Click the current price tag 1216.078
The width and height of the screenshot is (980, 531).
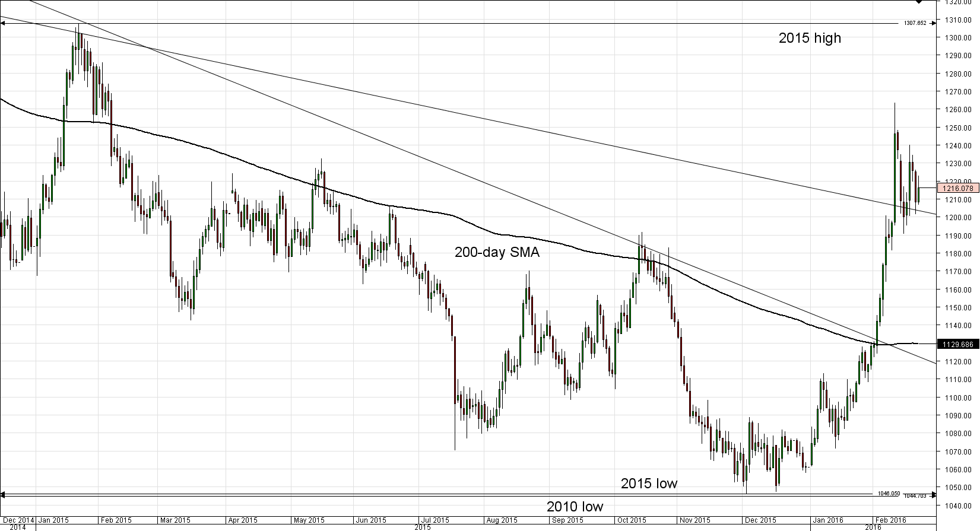point(957,188)
